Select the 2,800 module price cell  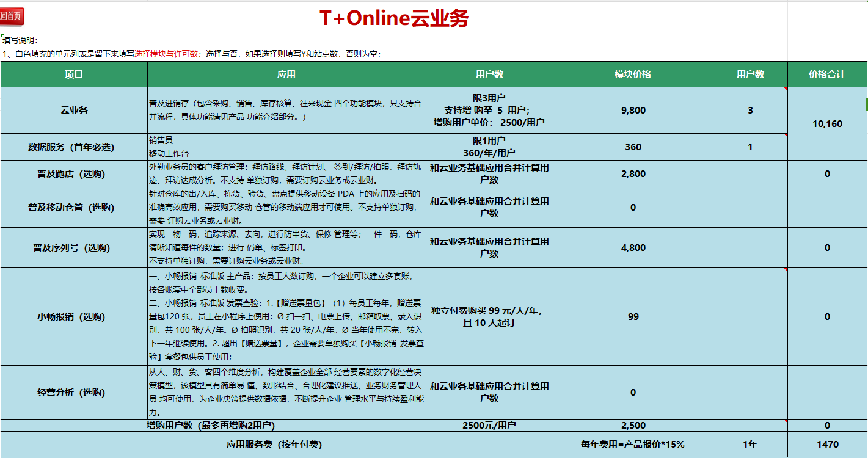click(633, 174)
